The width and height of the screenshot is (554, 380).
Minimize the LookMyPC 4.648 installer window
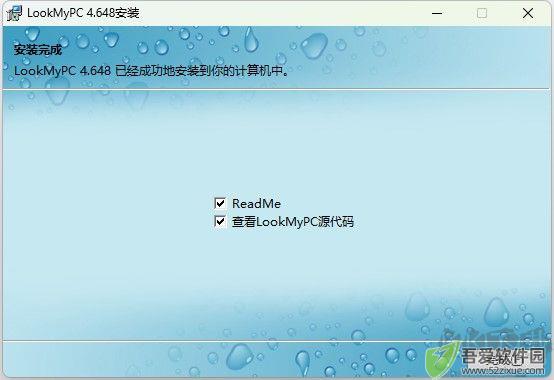pyautogui.click(x=437, y=13)
